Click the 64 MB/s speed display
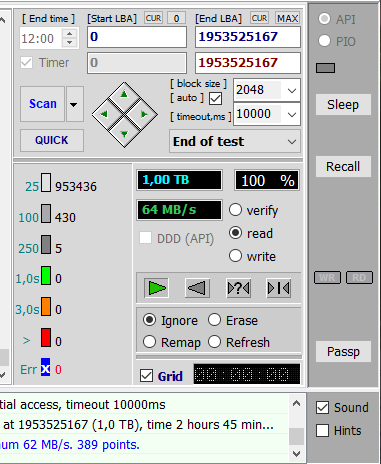The width and height of the screenshot is (381, 464). (179, 210)
